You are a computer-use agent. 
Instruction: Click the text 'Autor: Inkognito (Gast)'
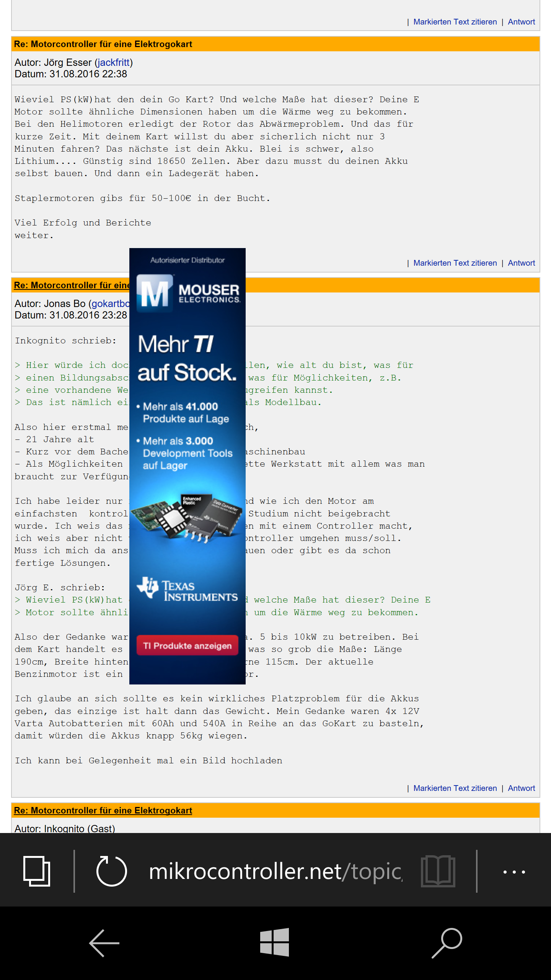click(65, 829)
